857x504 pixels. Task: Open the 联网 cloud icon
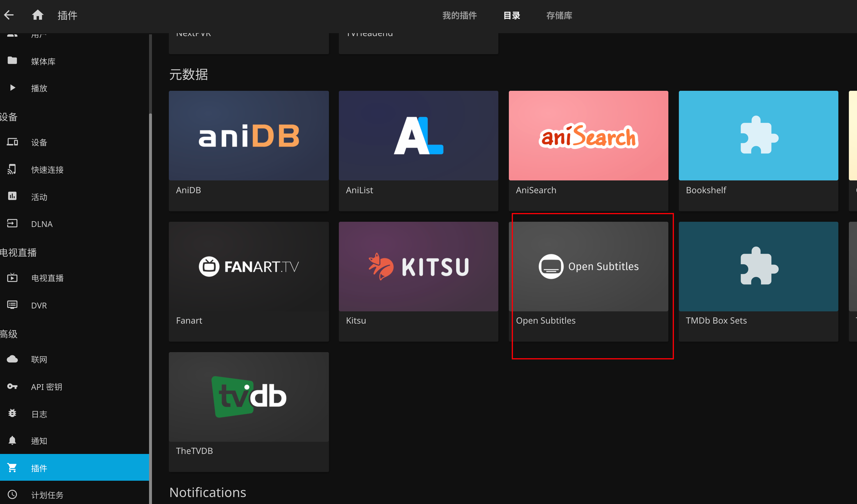tap(12, 359)
